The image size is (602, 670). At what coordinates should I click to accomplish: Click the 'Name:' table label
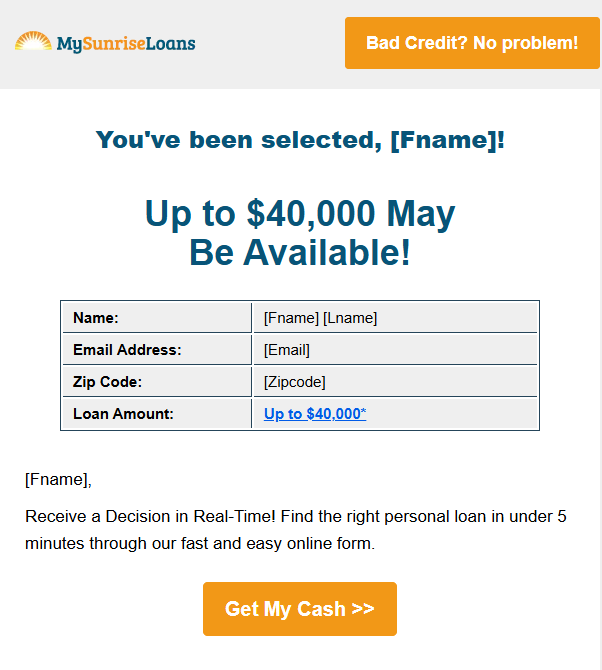[96, 318]
